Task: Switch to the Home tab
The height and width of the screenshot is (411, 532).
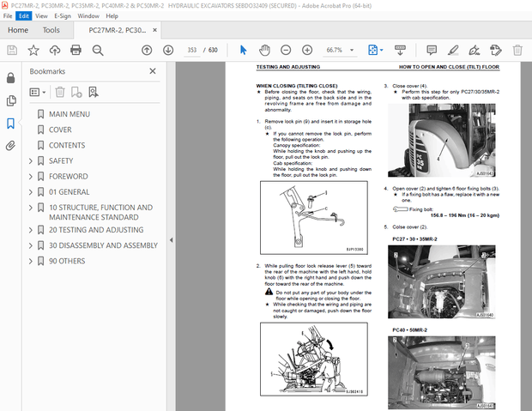Action: [18, 30]
